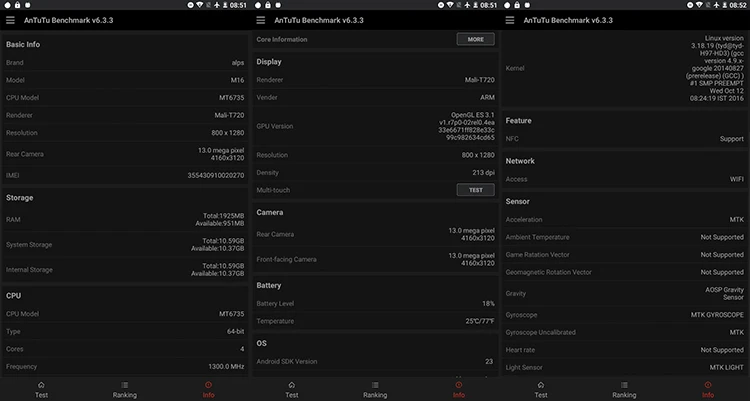
Task: Click the Kernel Linux version text
Action: 717,68
